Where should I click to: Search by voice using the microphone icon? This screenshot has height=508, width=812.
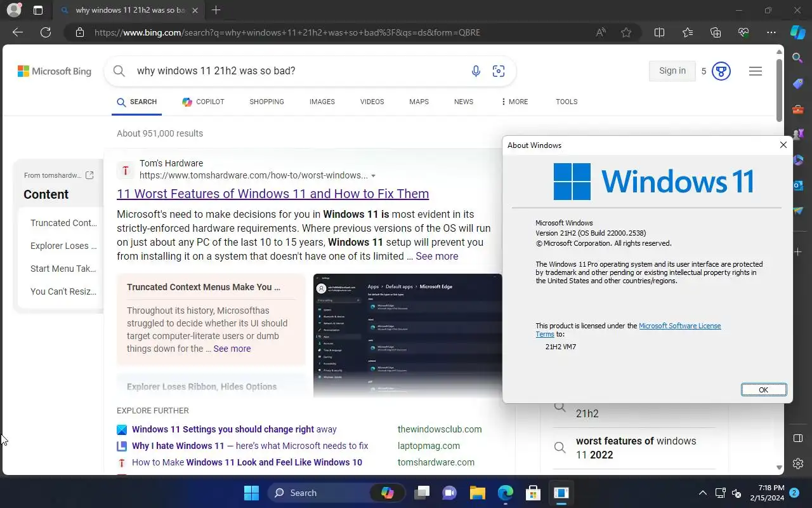[x=476, y=71]
